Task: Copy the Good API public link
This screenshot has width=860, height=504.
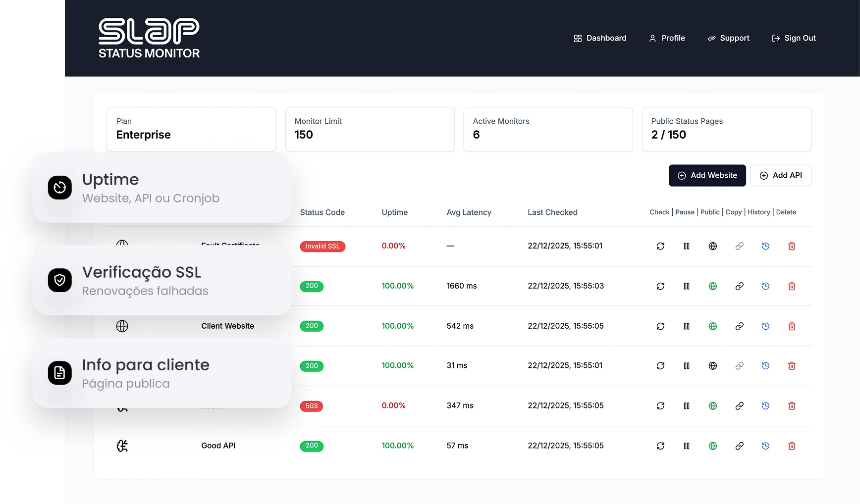Action: 739,446
